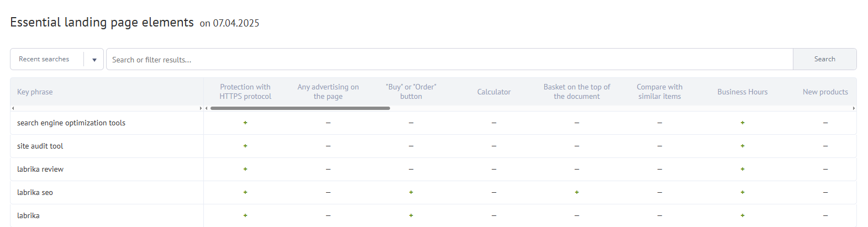Click the green plus under HTTPS for 'site audit tool'
Viewport: 868px width, 227px height.
pyautogui.click(x=245, y=146)
